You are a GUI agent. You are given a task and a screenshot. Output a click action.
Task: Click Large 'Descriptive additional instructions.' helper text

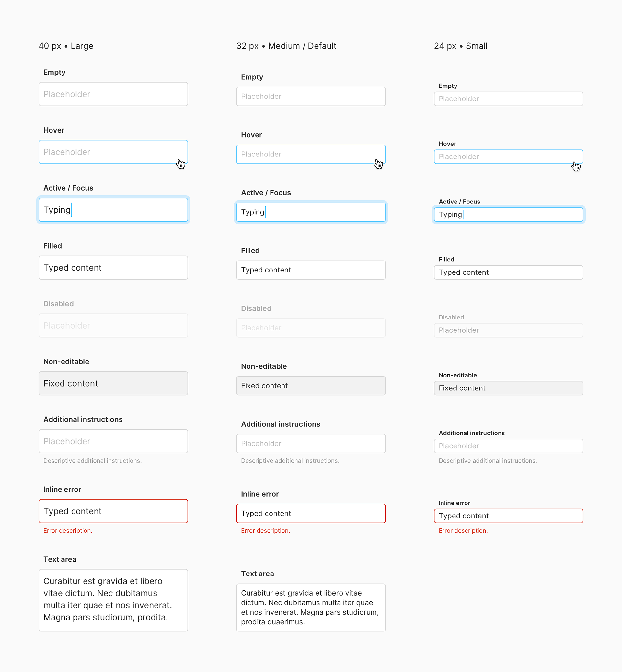[x=93, y=461]
